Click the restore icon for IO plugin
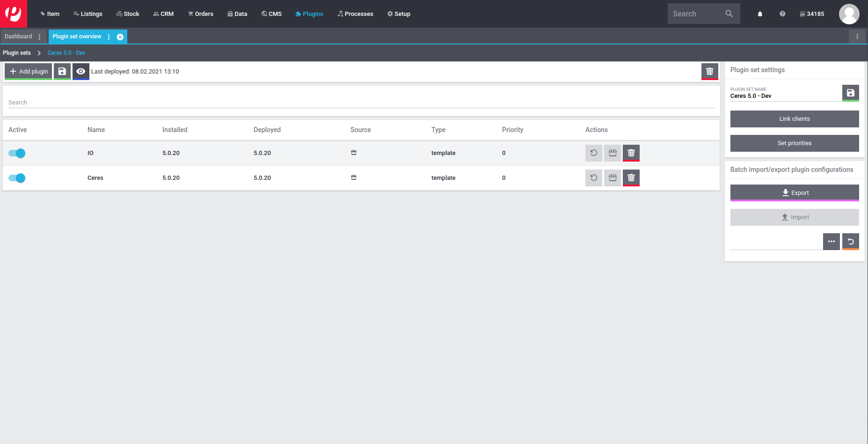Viewport: 868px width, 444px height. point(594,153)
